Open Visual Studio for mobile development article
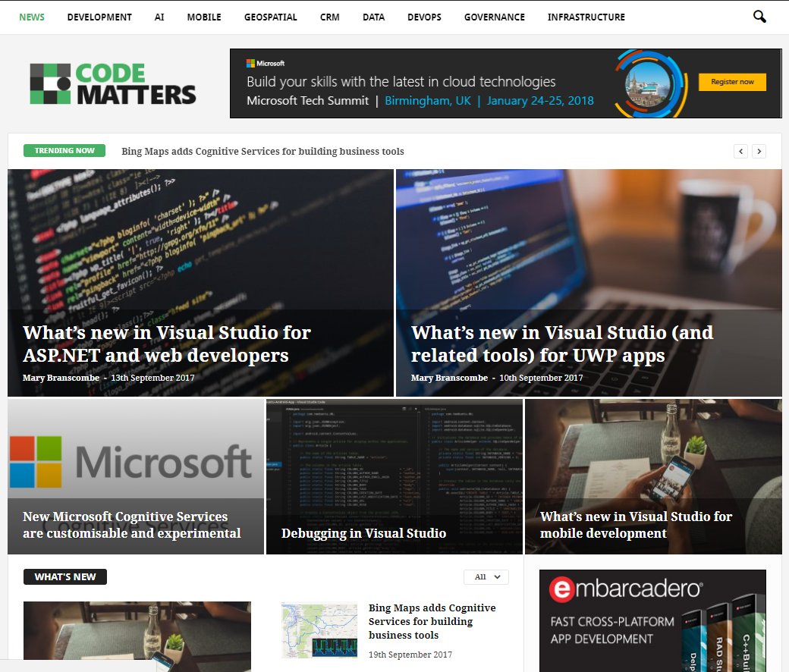Screen dimensions: 789x672 pos(636,525)
